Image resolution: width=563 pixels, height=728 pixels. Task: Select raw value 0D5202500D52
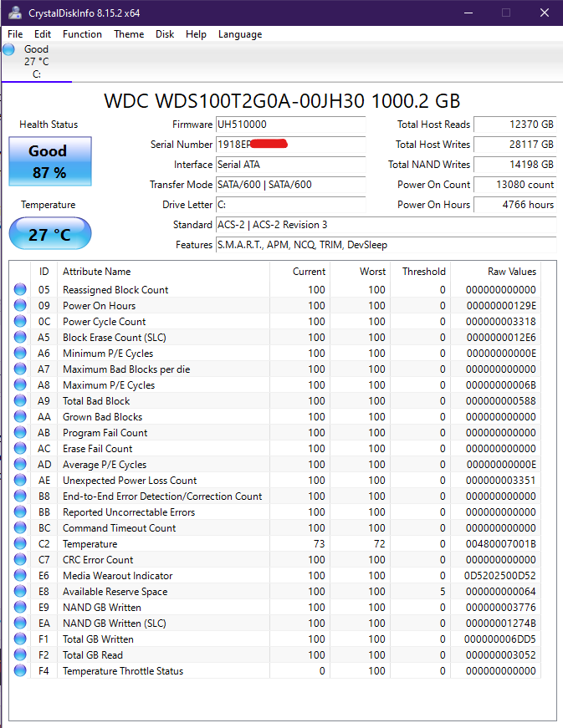pos(499,576)
